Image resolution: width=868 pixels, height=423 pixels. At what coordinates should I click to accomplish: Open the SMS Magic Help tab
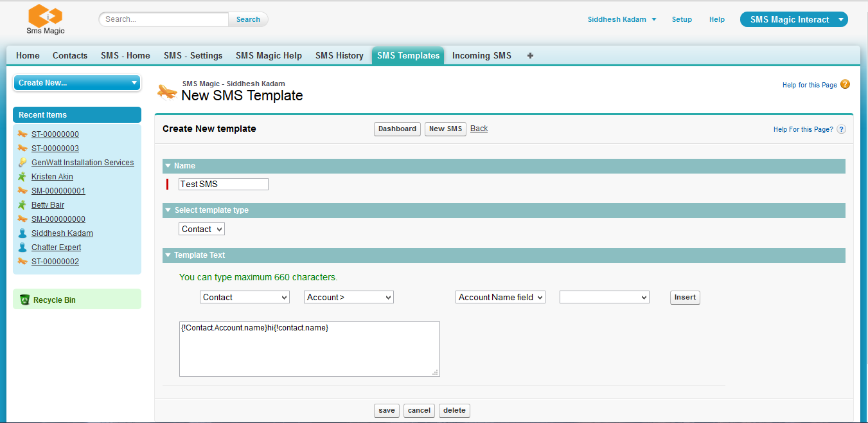click(x=269, y=56)
